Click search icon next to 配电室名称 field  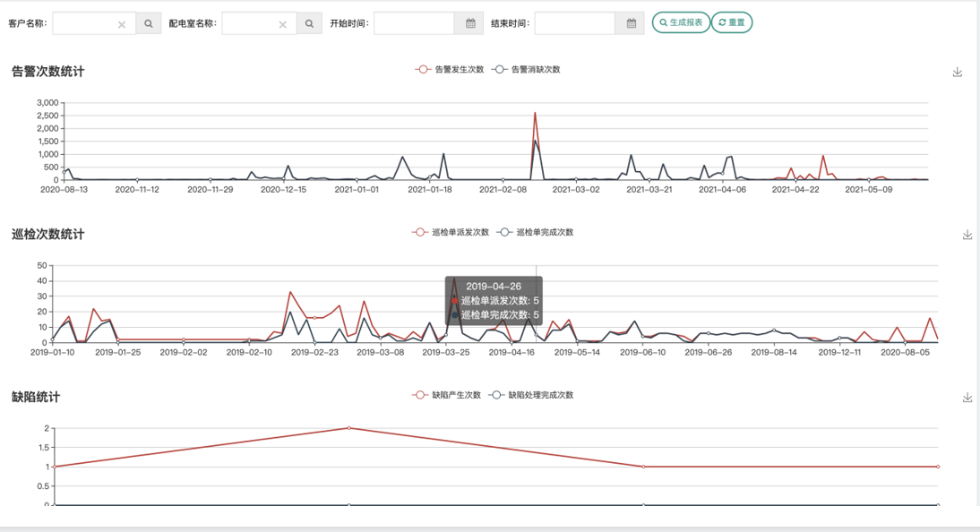pyautogui.click(x=309, y=24)
